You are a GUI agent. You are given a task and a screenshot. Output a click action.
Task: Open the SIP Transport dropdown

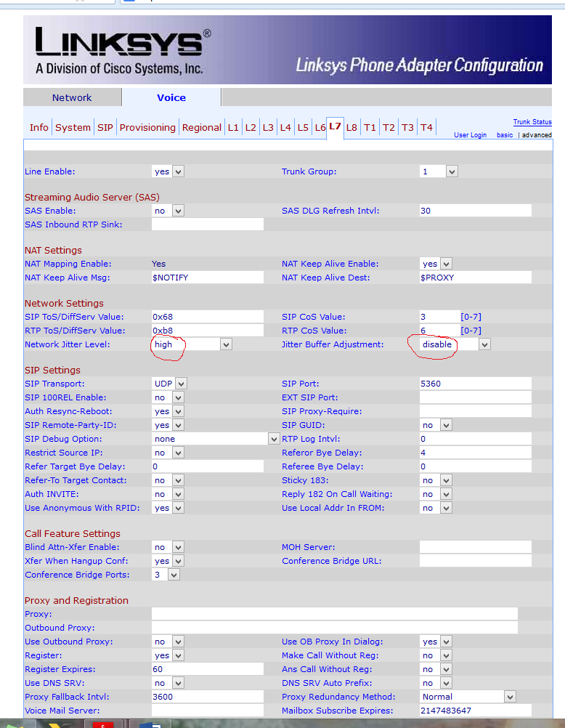pos(169,384)
